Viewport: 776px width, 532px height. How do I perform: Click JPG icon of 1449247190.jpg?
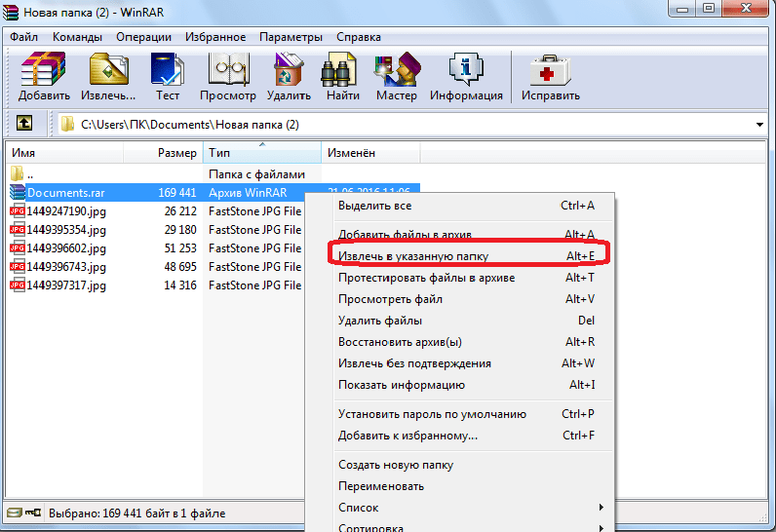18,211
